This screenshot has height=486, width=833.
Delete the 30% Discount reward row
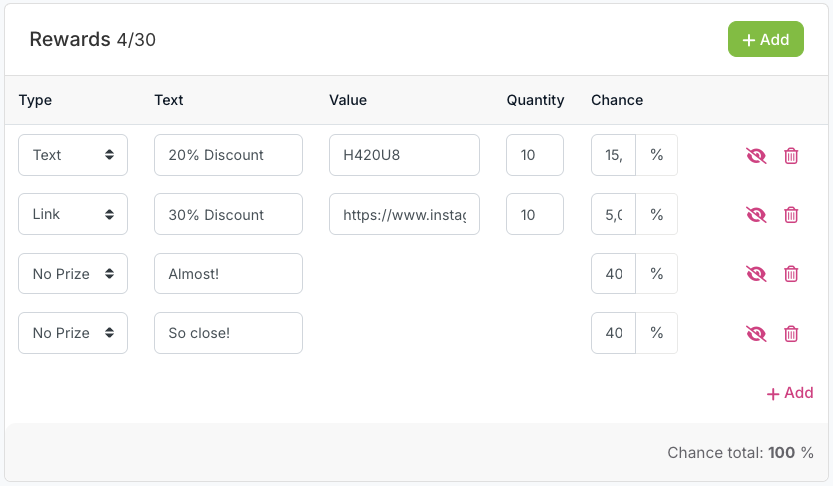pos(791,215)
